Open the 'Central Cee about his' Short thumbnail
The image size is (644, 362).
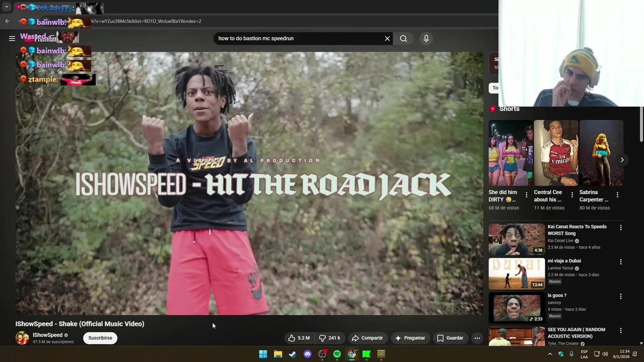coord(556,153)
